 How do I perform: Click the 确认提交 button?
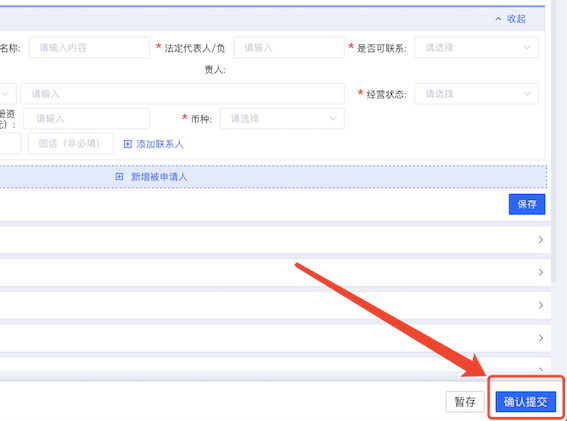tap(525, 401)
